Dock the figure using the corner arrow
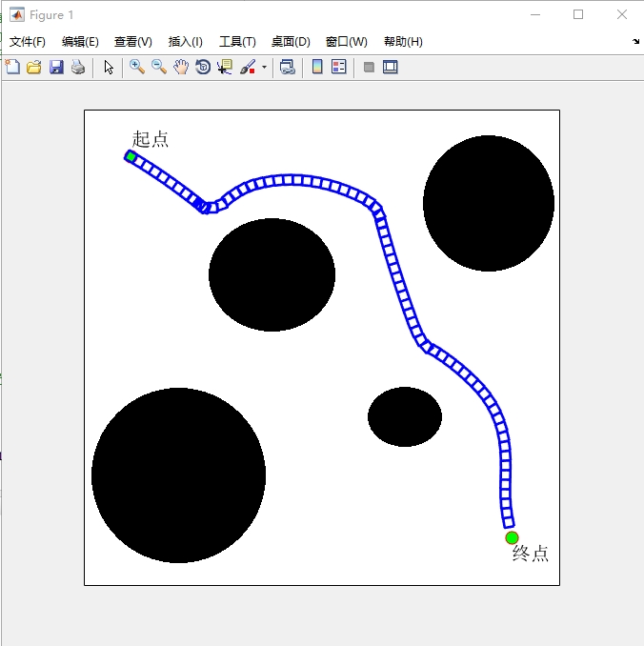Viewport: 644px width, 646px height. click(635, 41)
